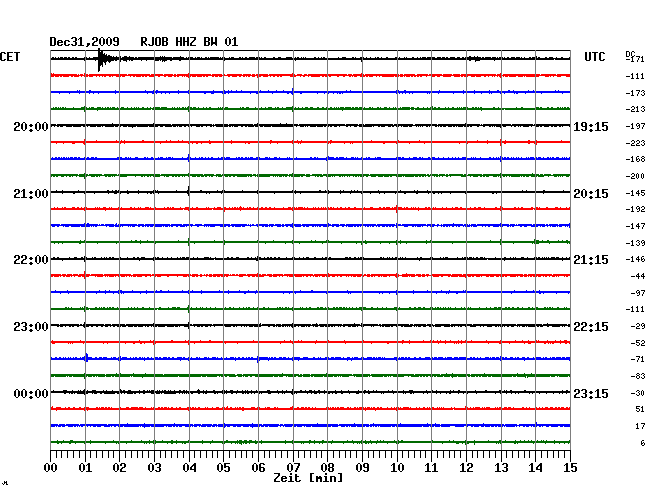The width and height of the screenshot is (650, 494).
Task: Select the 00:00 CET time label
Action: pyautogui.click(x=31, y=393)
